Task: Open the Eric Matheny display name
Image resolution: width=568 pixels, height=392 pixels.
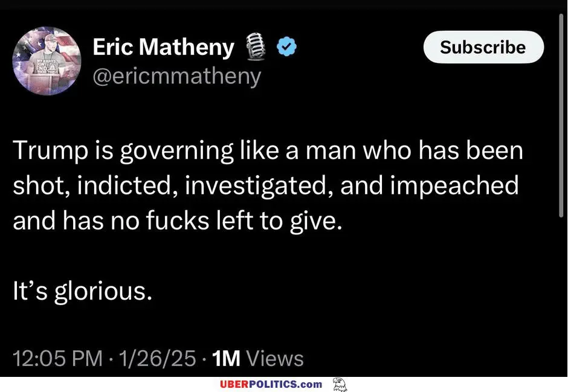Action: point(163,47)
